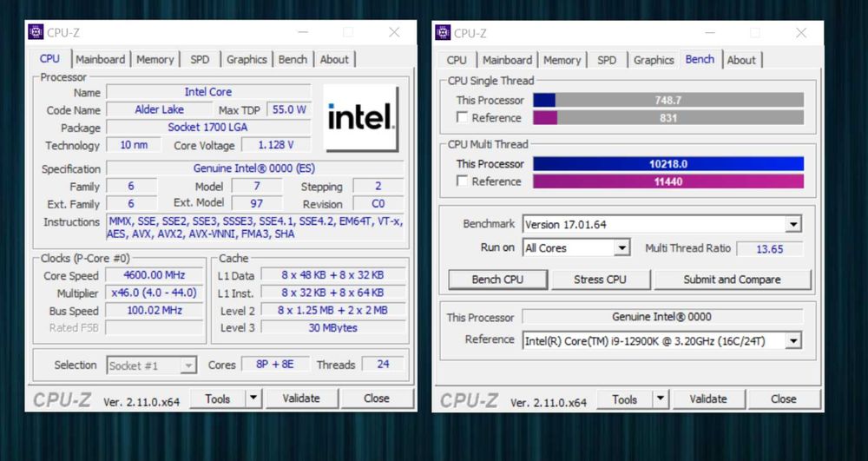Open Mainboard tab in the right Bench window
The width and height of the screenshot is (868, 461).
click(x=507, y=60)
